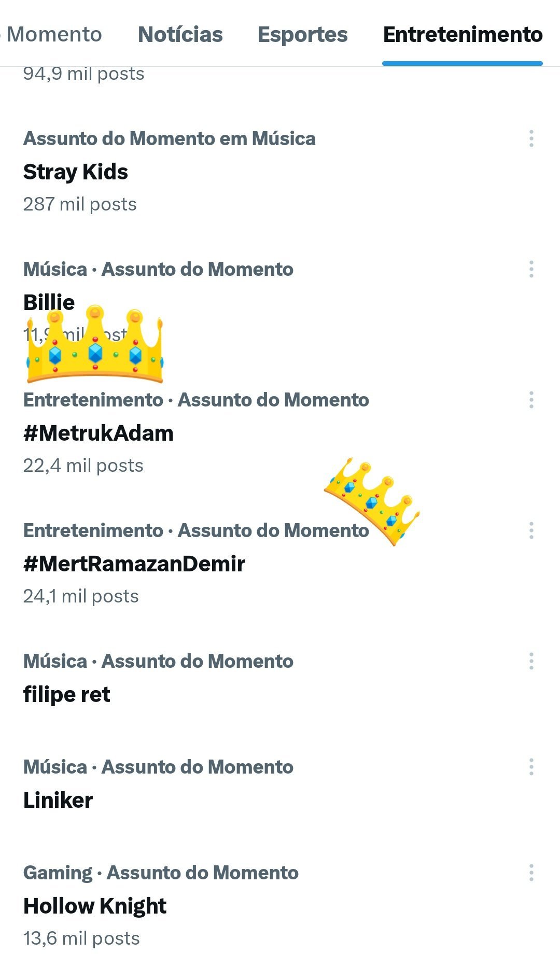
Task: Open more options for Billie trend
Action: (531, 269)
